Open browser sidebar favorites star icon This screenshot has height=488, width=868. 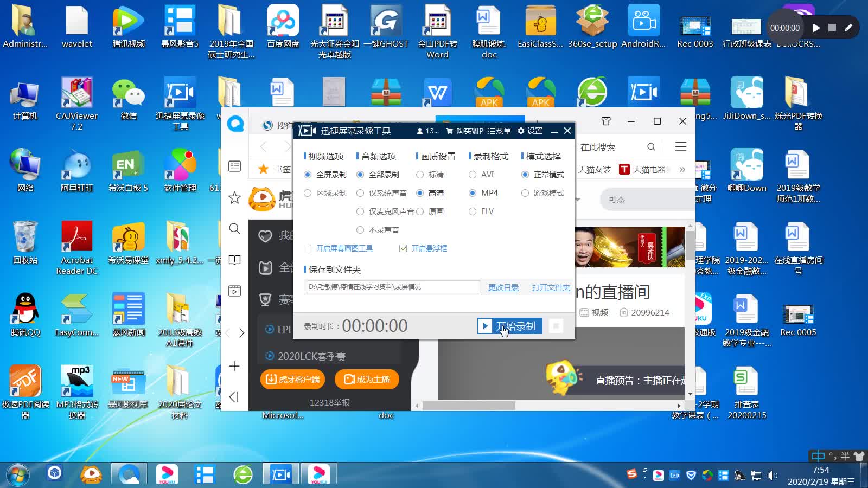click(234, 198)
